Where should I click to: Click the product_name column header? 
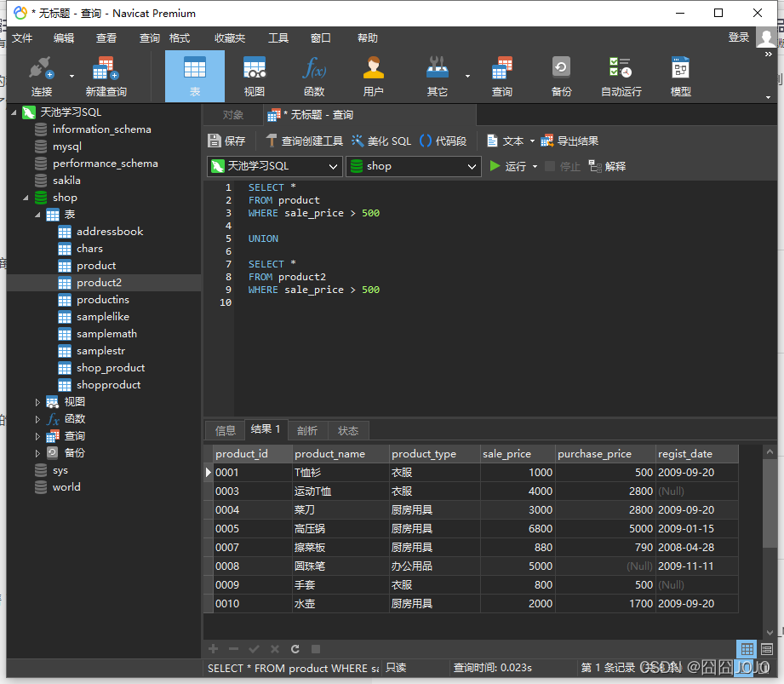340,454
